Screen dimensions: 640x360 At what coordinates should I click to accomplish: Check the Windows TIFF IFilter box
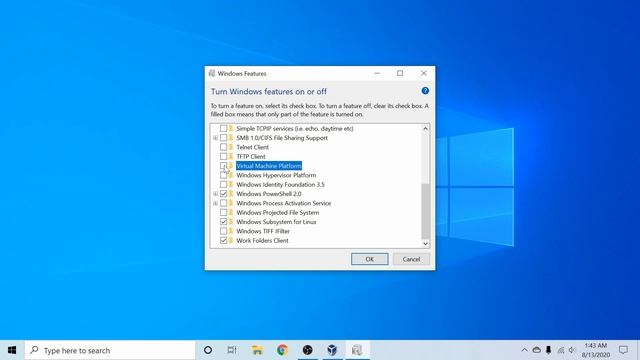click(x=223, y=231)
